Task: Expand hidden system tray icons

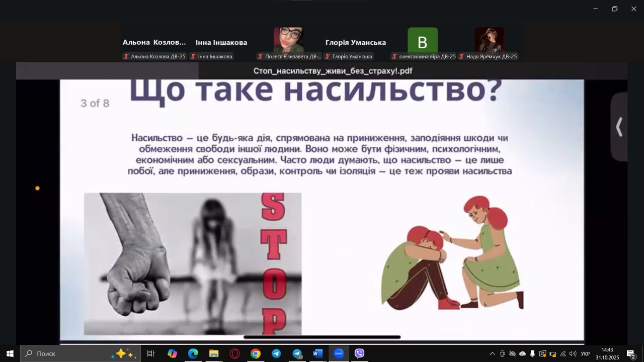Action: [492, 353]
